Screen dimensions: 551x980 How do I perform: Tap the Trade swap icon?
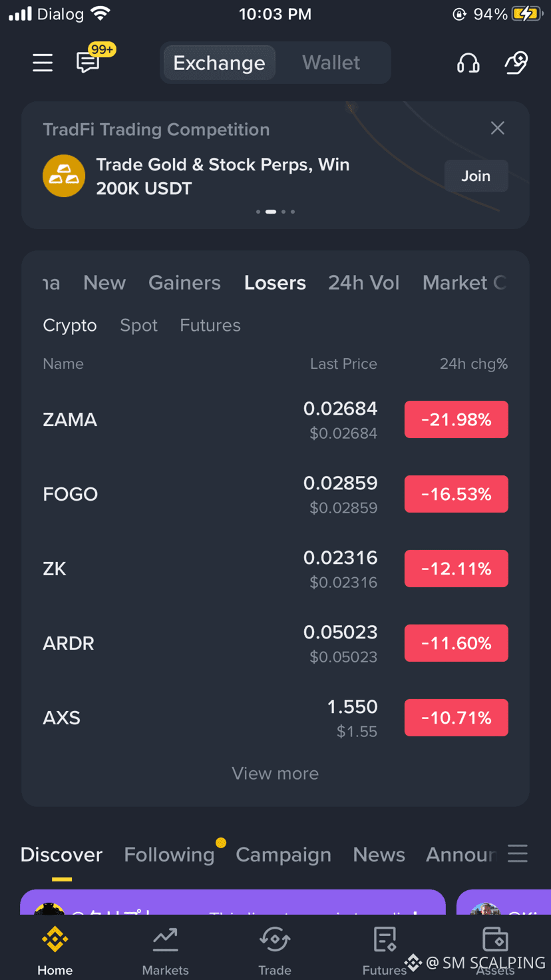(275, 940)
